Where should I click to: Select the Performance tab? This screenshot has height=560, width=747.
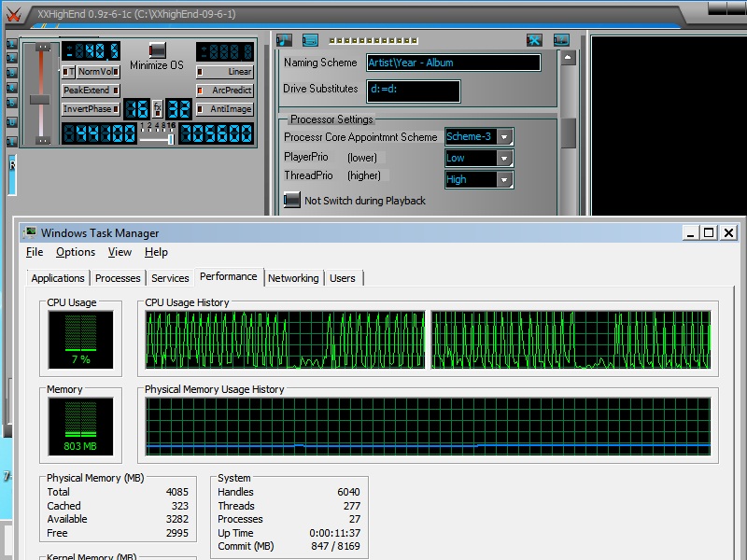228,276
